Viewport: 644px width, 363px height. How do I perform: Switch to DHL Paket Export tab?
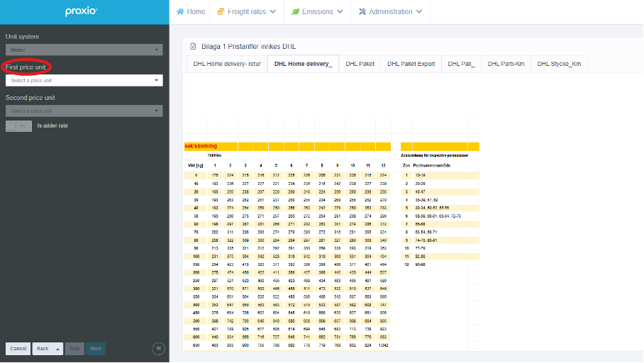411,64
